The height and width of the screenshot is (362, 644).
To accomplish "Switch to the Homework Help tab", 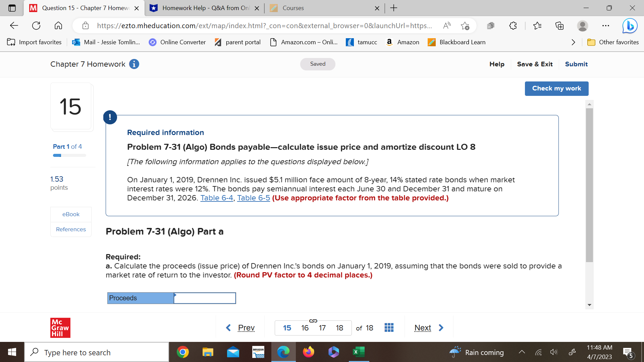I will (201, 8).
